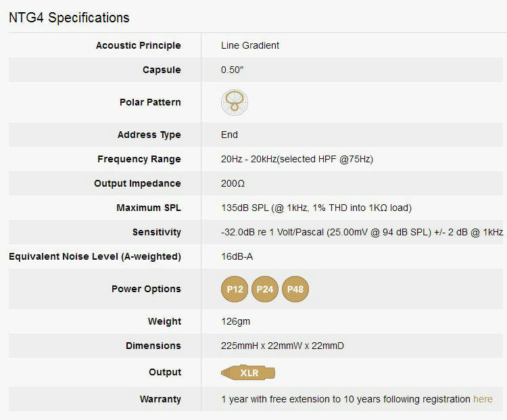Screen dimensions: 507x420
Task: Click the NTG4 Specifications heading
Action: pyautogui.click(x=69, y=18)
